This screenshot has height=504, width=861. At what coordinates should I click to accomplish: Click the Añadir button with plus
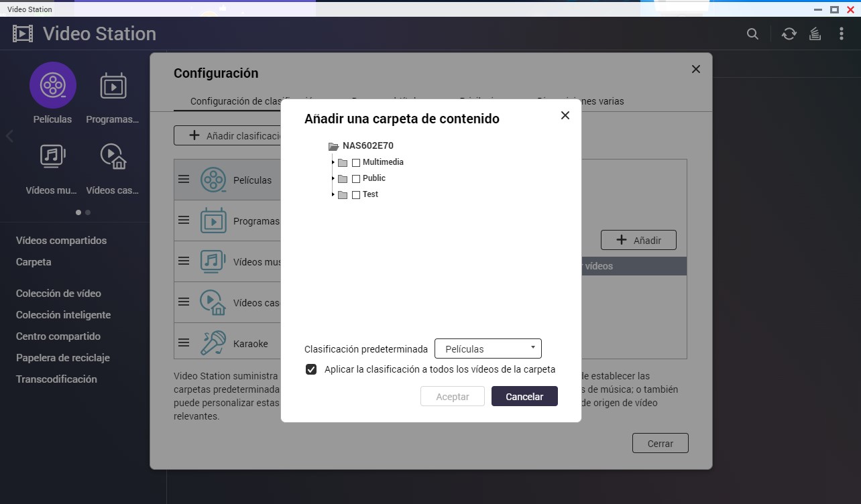pyautogui.click(x=638, y=240)
